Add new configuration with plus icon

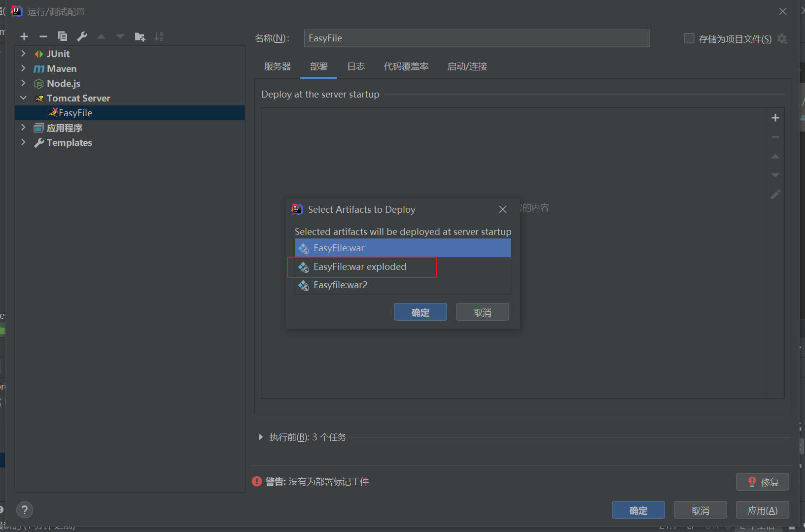[24, 36]
